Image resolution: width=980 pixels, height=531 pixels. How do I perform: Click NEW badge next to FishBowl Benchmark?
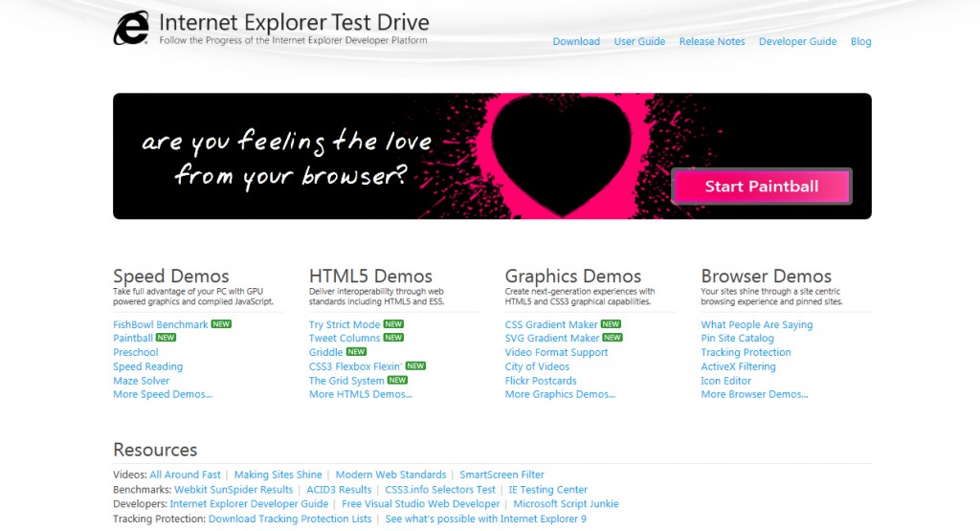(221, 323)
